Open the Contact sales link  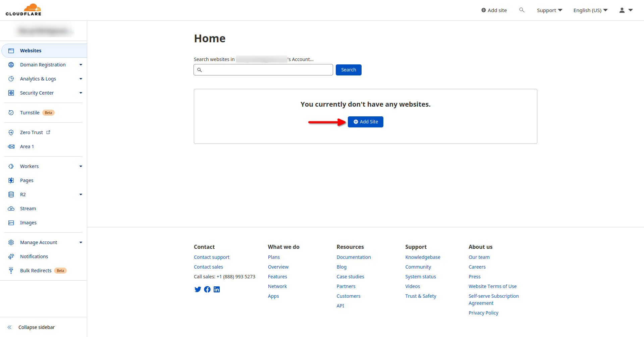[x=208, y=267]
